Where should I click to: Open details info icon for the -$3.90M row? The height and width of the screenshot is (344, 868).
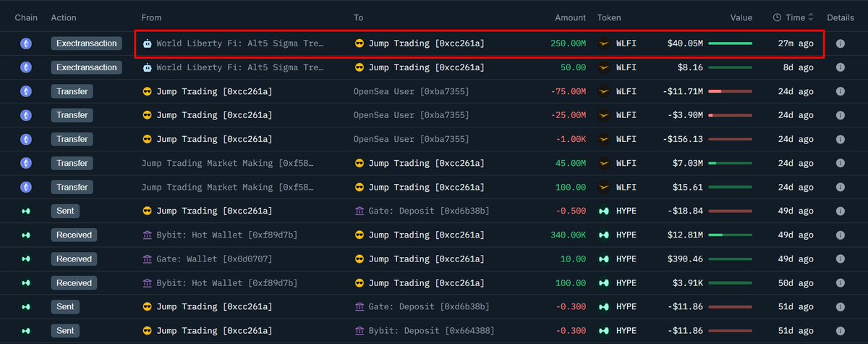[841, 115]
